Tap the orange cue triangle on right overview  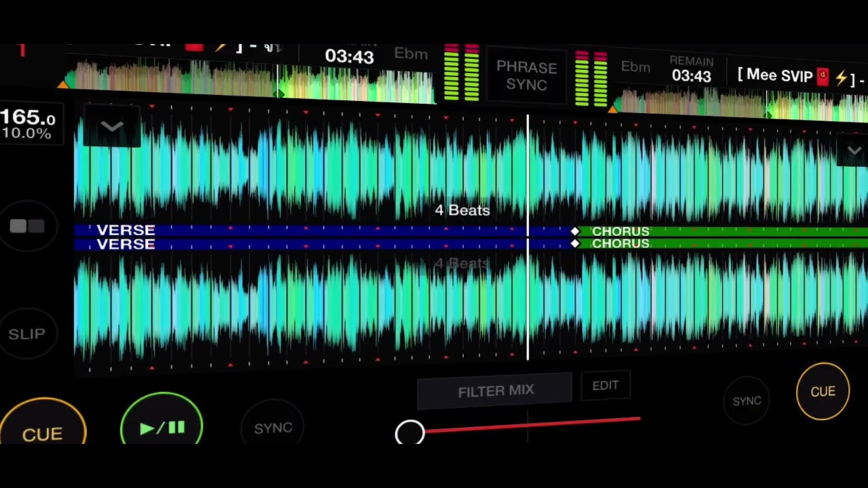613,108
